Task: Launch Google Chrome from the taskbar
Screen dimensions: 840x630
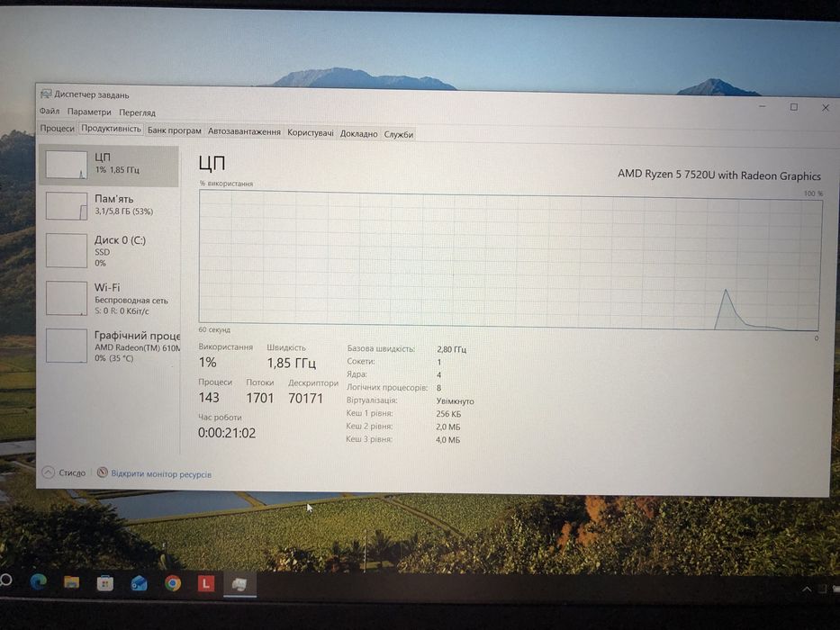Action: coord(173,583)
